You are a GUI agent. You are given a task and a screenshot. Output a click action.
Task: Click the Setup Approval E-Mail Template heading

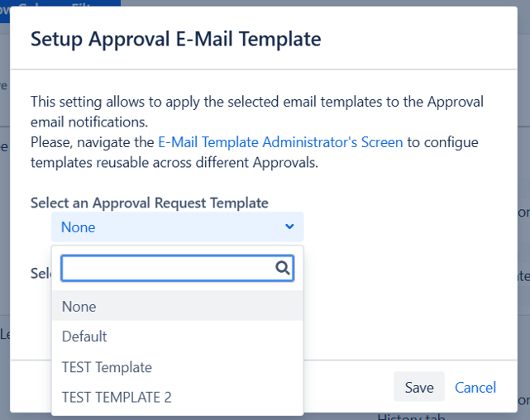[175, 39]
